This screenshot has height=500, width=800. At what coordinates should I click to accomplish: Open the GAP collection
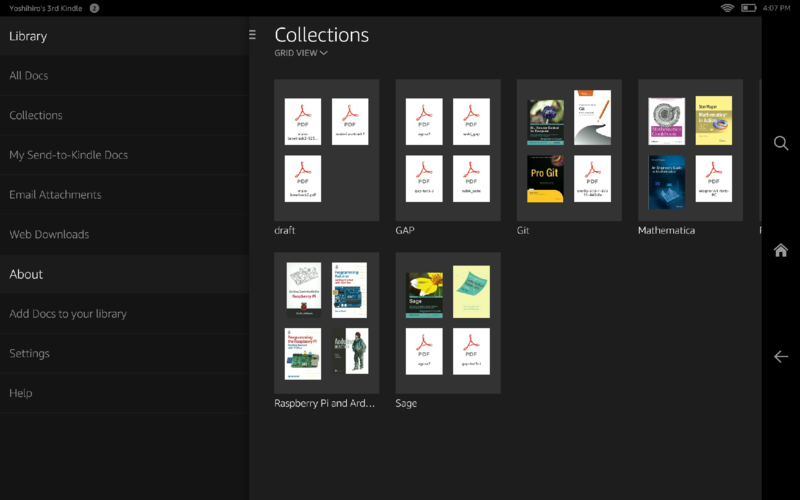click(448, 150)
